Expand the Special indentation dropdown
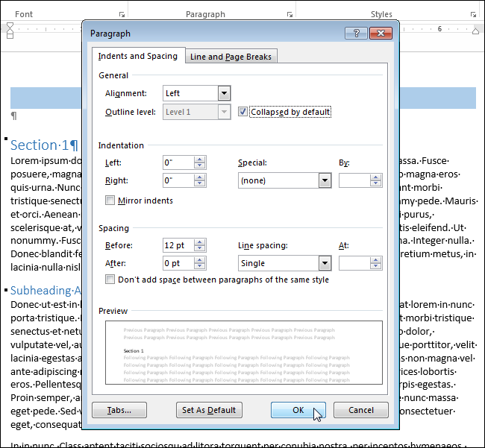This screenshot has width=485, height=448. (325, 180)
